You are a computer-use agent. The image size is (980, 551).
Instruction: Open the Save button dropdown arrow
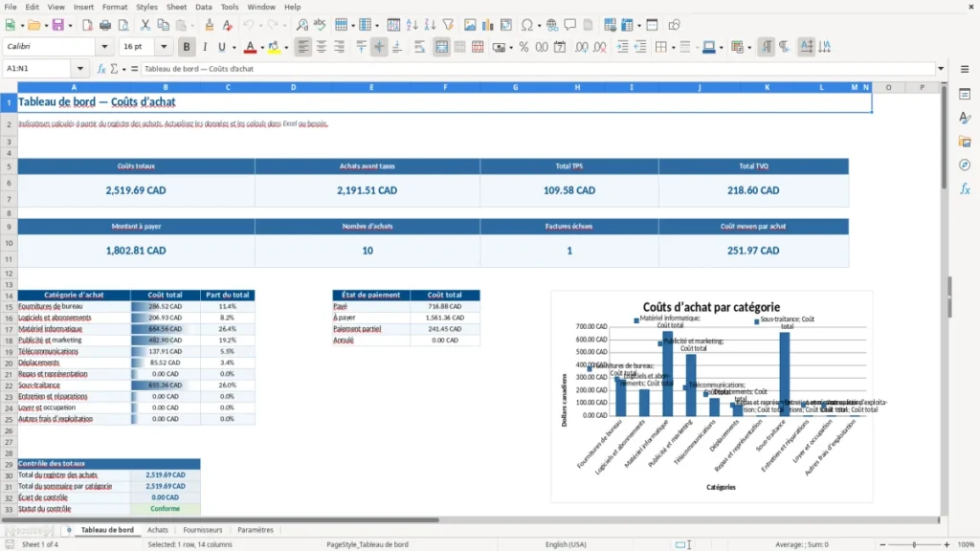point(70,26)
